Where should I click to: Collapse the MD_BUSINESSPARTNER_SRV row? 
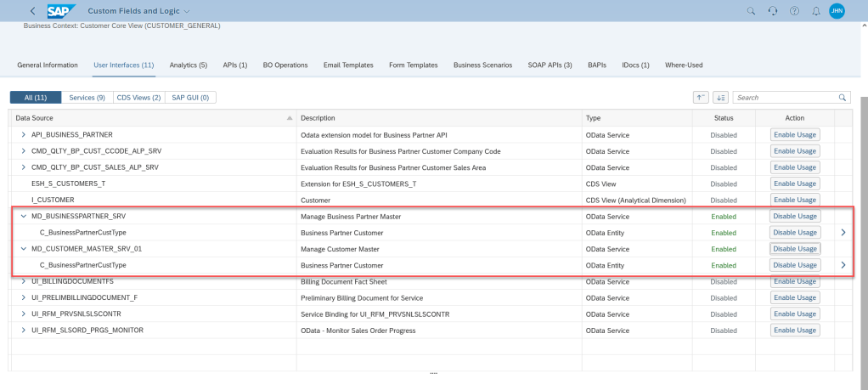24,217
